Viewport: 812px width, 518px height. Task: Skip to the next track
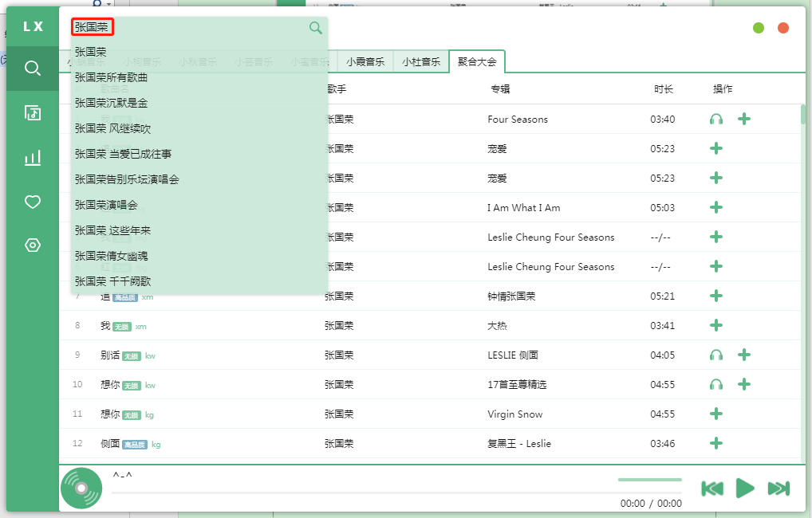[777, 489]
